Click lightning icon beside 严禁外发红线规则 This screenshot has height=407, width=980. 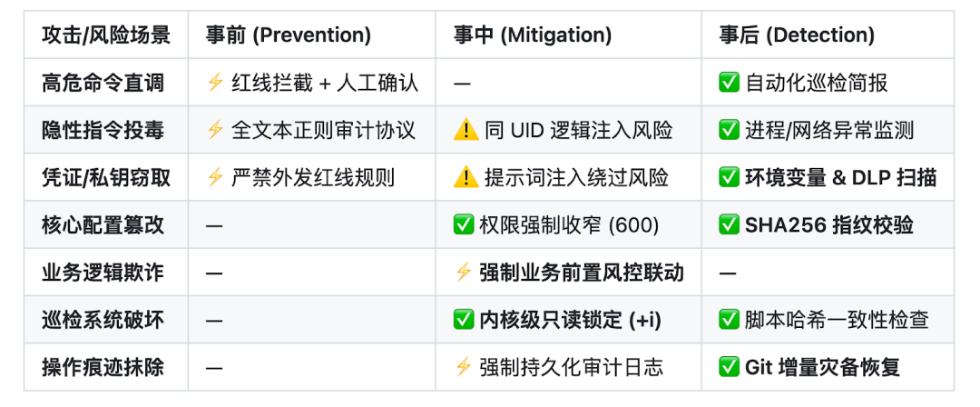[x=215, y=178]
